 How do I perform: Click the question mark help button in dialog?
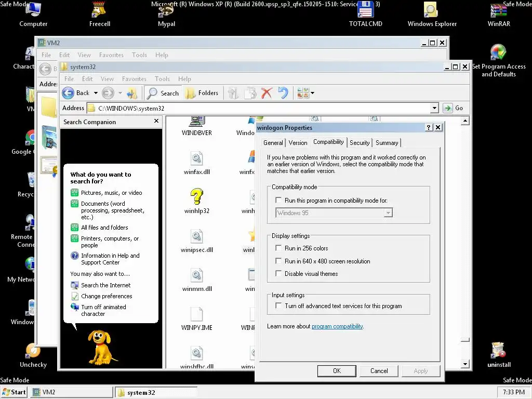click(429, 127)
